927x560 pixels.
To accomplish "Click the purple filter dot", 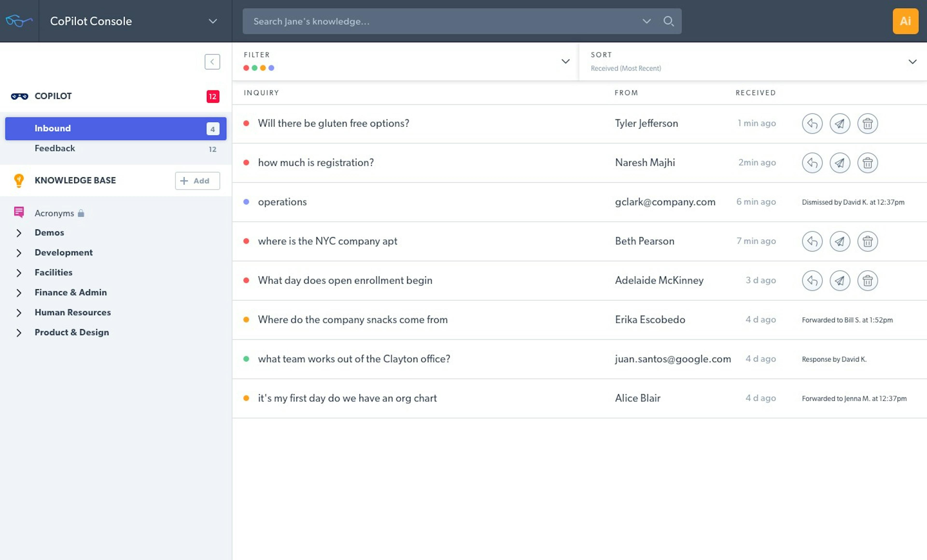I will click(x=271, y=68).
